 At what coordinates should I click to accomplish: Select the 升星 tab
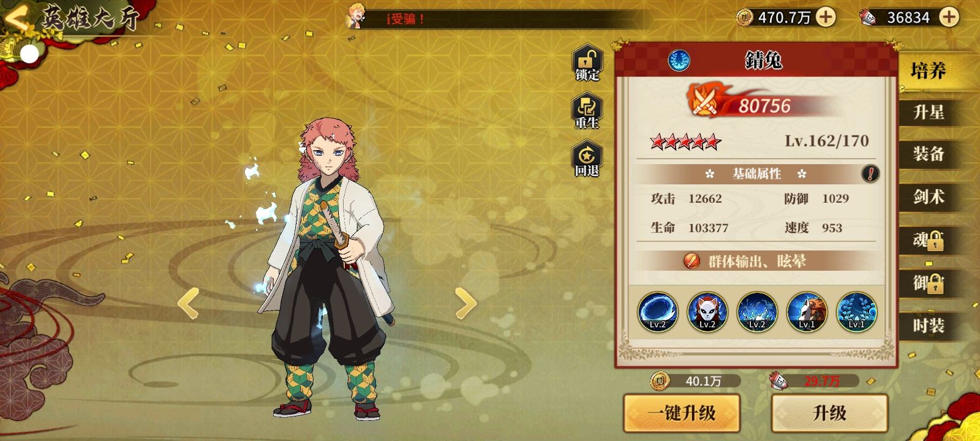pos(929,112)
